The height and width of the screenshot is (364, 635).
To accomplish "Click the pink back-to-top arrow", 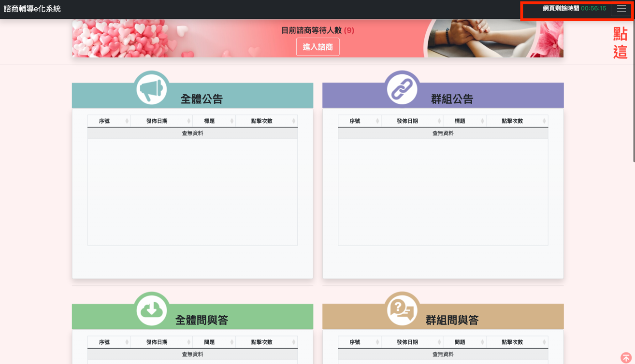I will [627, 357].
